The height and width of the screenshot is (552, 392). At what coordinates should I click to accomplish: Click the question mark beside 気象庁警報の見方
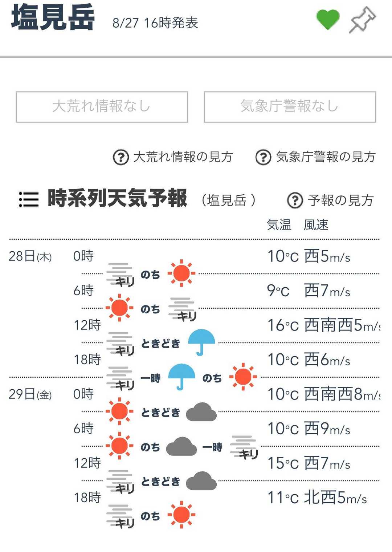tap(264, 157)
